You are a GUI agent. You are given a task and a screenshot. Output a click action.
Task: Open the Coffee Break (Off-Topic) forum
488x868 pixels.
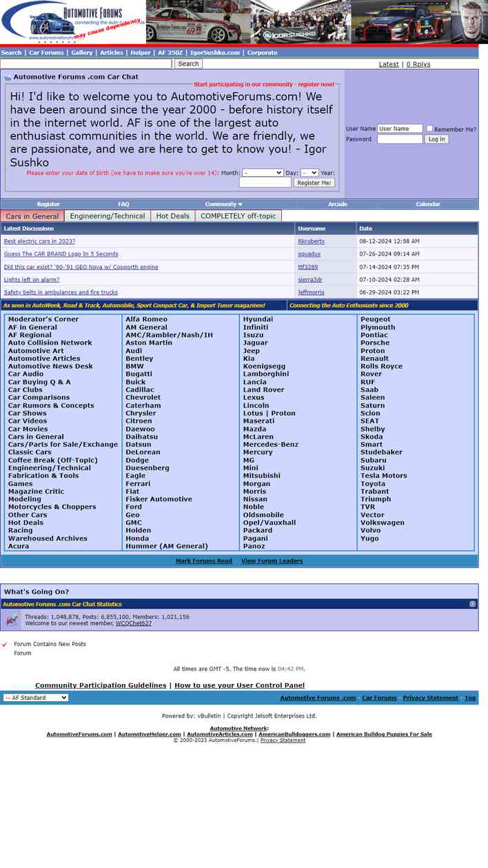[53, 461]
